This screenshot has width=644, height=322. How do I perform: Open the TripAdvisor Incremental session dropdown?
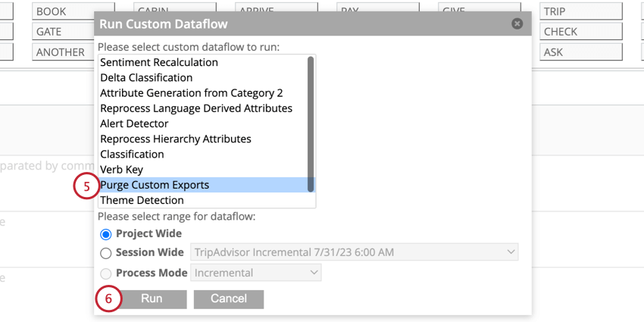pos(355,252)
